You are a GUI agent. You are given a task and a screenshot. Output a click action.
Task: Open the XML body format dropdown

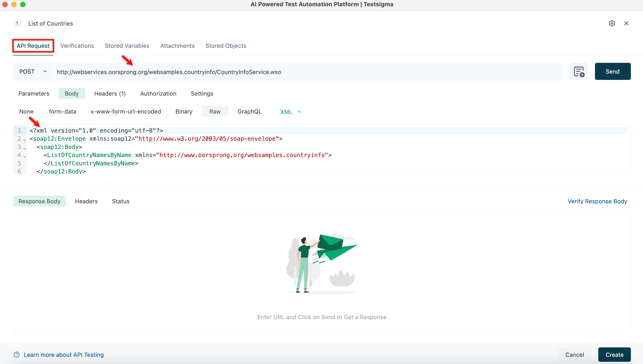(x=290, y=112)
